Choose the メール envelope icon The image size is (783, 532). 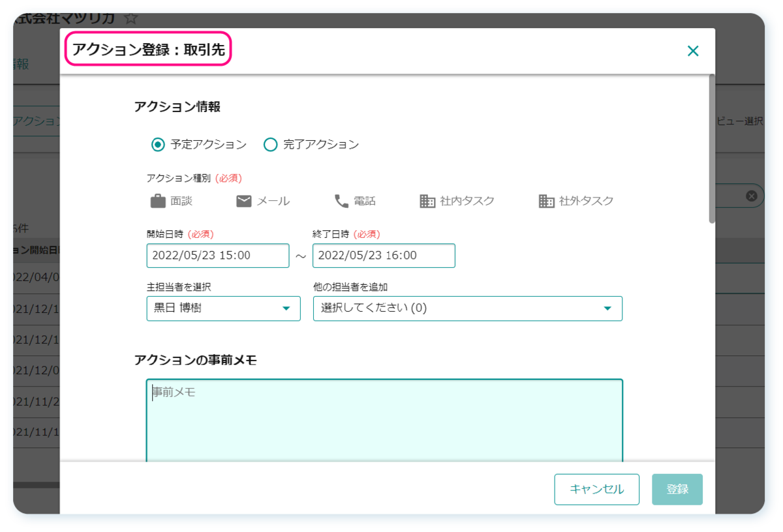point(244,201)
